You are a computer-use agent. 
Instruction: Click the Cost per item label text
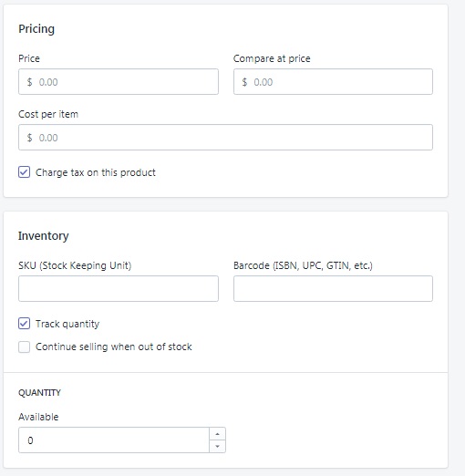(x=48, y=114)
